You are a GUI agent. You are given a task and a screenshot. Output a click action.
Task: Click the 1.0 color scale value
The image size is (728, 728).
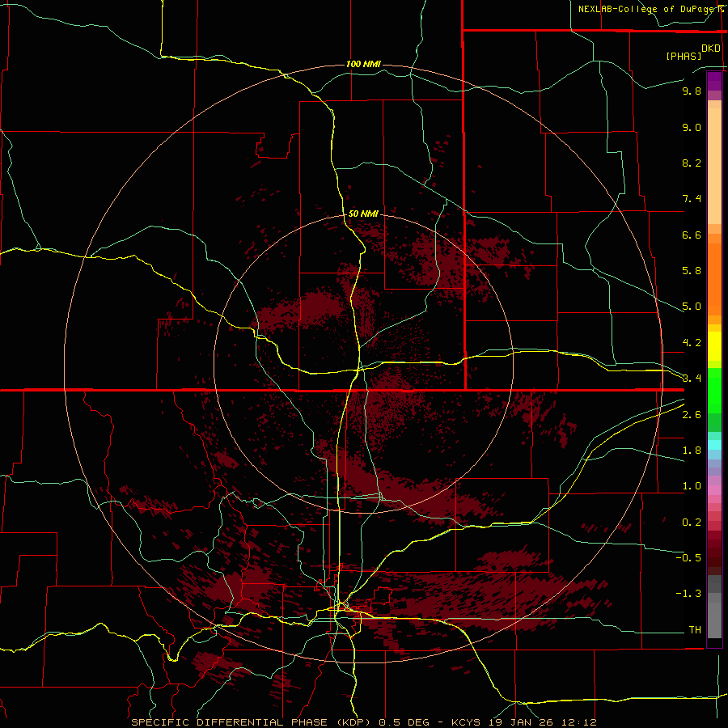pyautogui.click(x=692, y=486)
